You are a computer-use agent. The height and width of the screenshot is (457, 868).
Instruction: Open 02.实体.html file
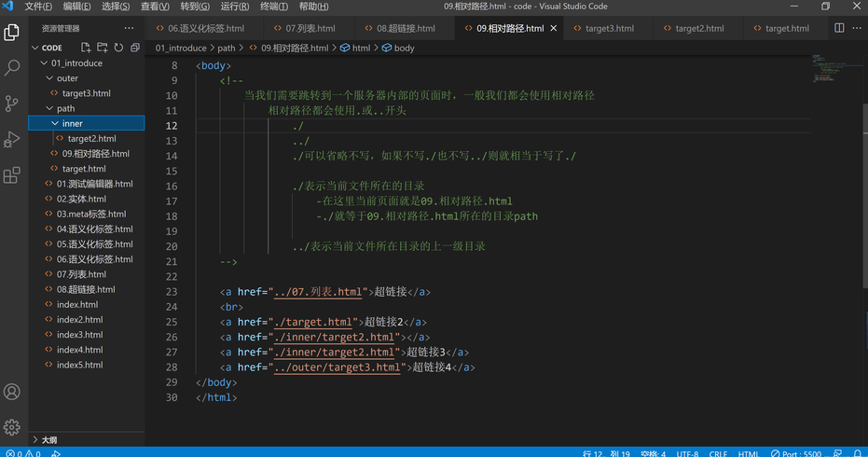coord(87,199)
